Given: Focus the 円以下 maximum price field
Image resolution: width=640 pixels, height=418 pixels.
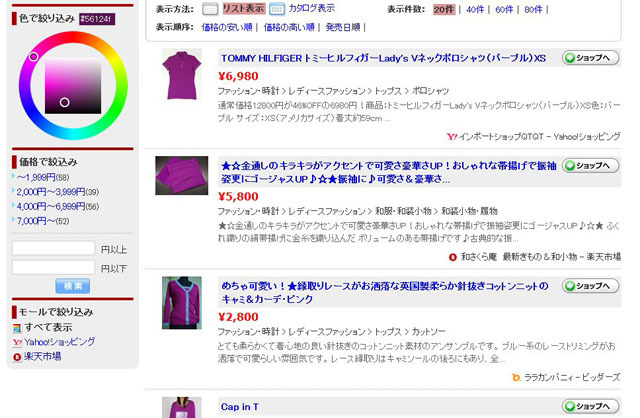Looking at the screenshot, I should 53,267.
